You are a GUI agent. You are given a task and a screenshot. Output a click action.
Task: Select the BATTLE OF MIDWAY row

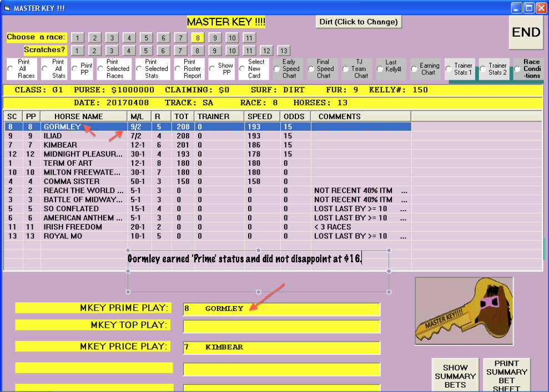pos(208,199)
